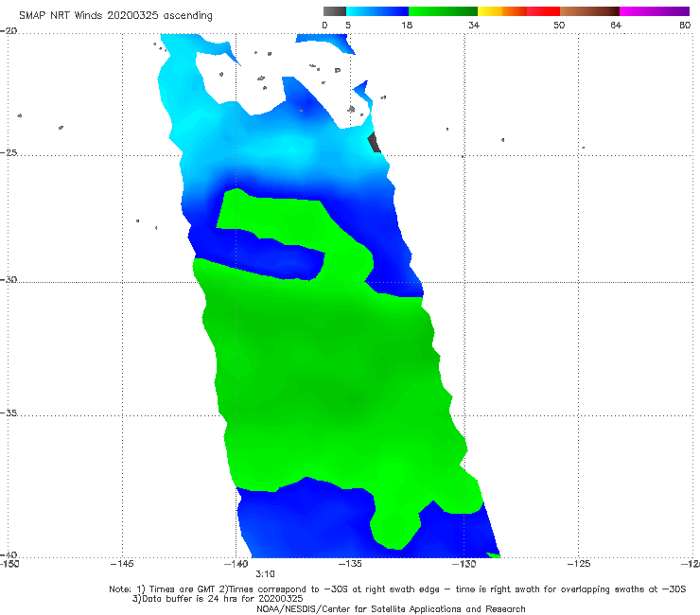This screenshot has height=615, width=700.
Task: Click the gray segment of the wind color bar
Action: coord(335,11)
